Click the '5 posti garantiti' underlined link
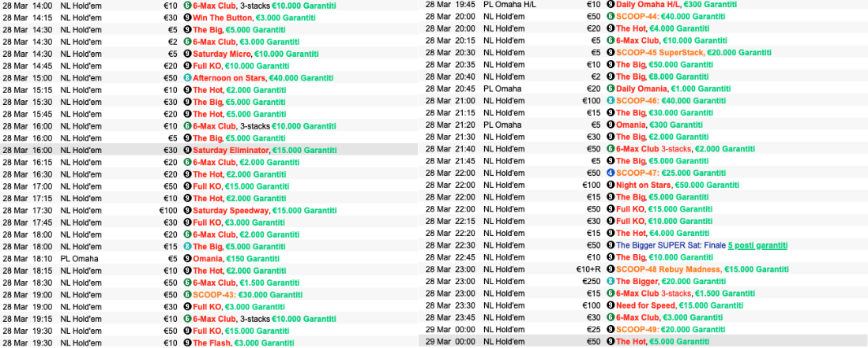 coord(758,245)
